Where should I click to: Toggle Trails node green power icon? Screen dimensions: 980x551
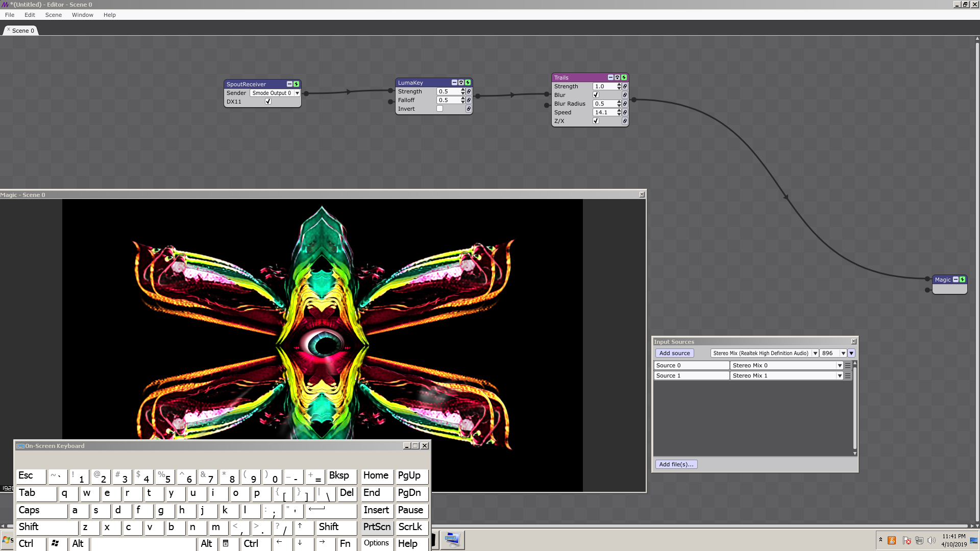(624, 78)
